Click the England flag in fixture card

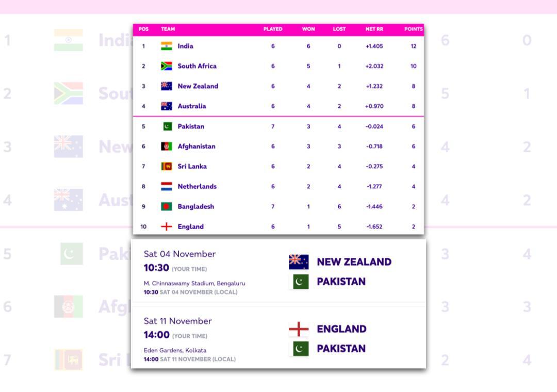pyautogui.click(x=299, y=329)
